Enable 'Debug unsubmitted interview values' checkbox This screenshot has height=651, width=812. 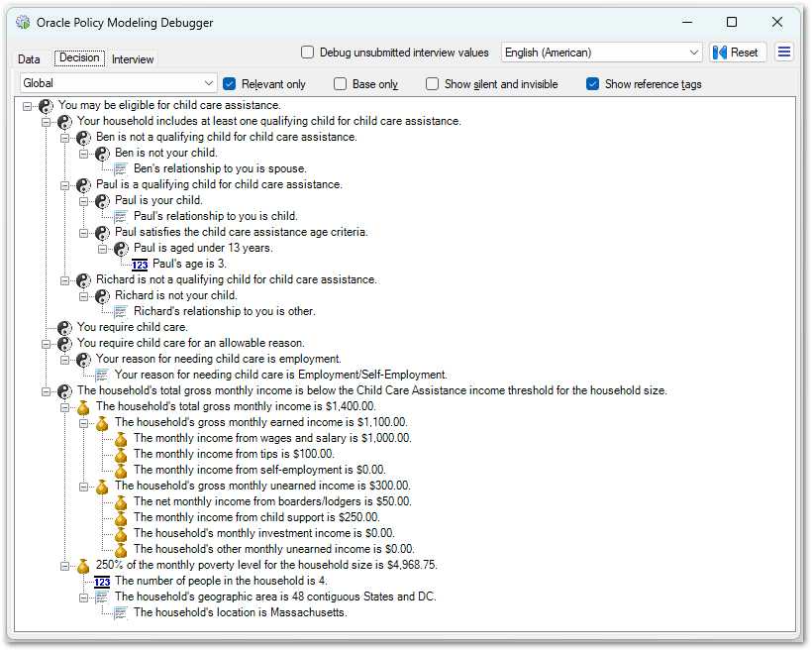[x=308, y=53]
